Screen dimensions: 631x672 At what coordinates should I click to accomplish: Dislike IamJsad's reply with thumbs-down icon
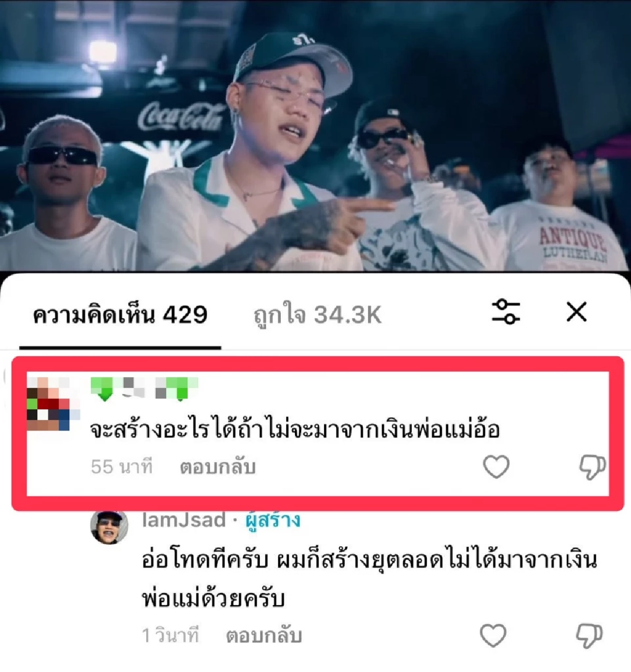point(589,636)
